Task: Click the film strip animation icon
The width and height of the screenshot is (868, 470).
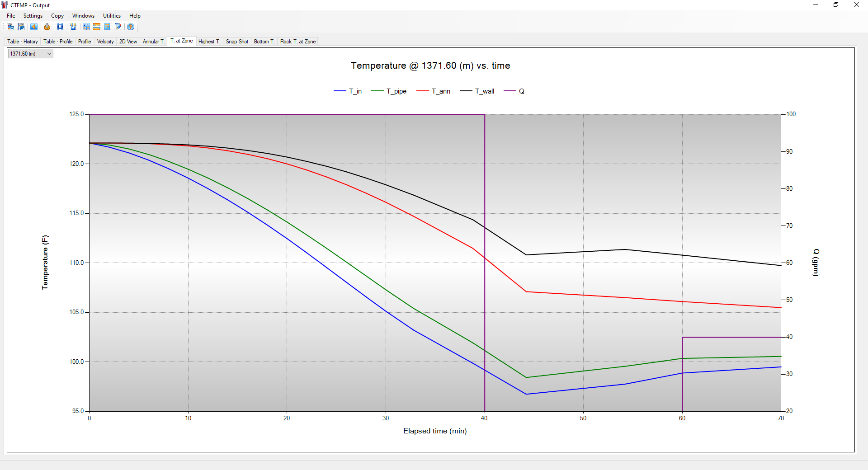Action: click(x=60, y=27)
